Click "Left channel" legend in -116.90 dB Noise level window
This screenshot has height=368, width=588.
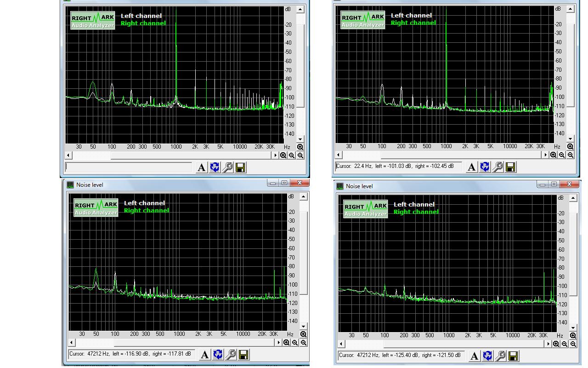coord(144,203)
